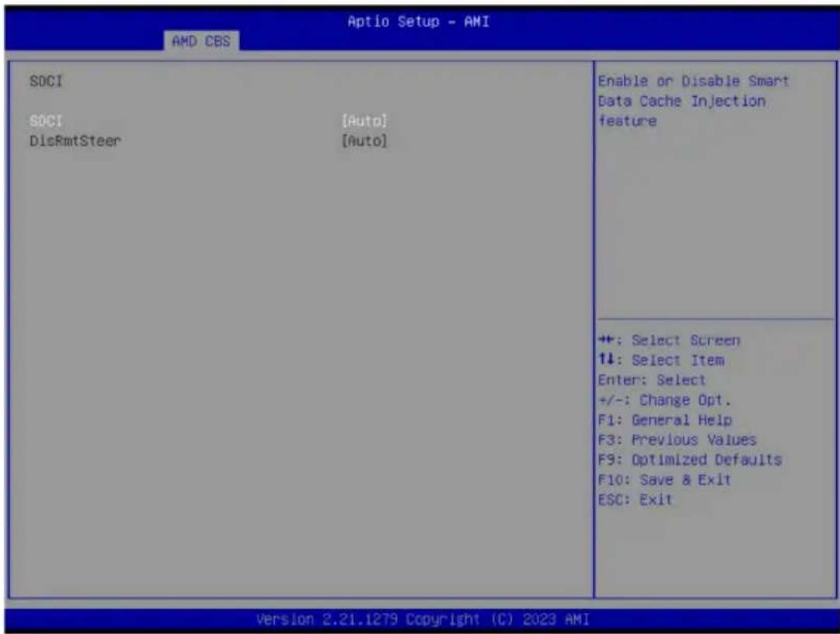Click the Aptio Setup - AMI title
Viewport: 840px width, 634px height.
click(418, 22)
